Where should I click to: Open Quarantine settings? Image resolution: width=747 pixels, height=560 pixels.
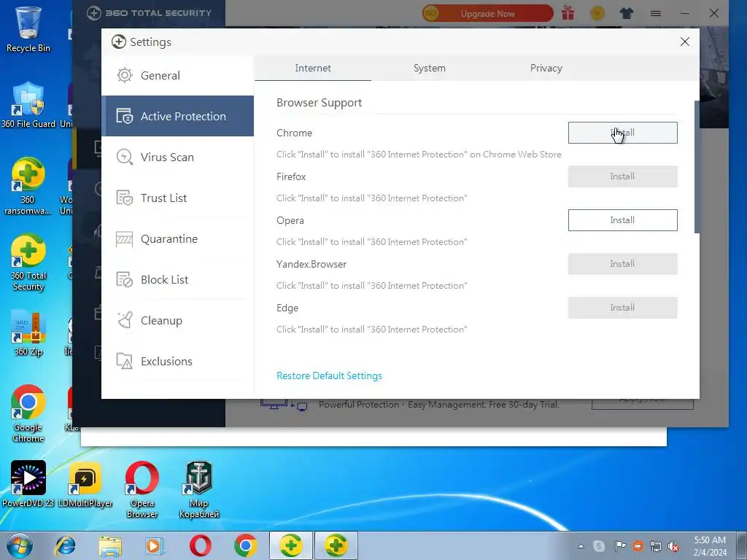pyautogui.click(x=177, y=238)
